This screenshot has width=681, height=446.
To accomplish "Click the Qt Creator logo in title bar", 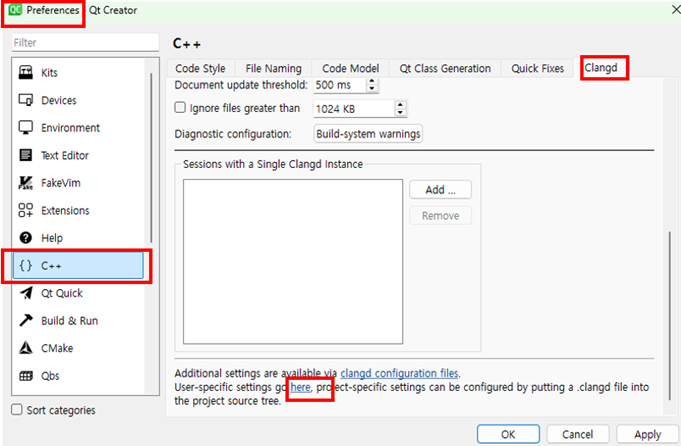I will tap(15, 10).
